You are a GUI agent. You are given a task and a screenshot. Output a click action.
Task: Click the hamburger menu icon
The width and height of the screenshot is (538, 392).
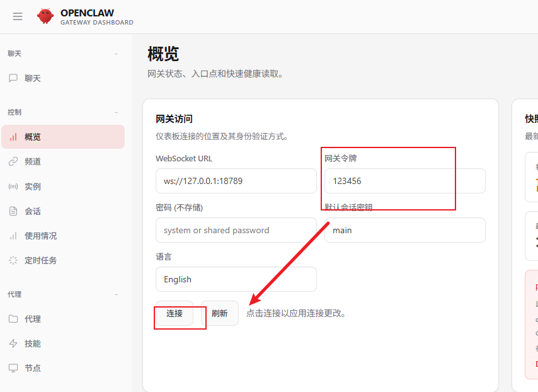(18, 16)
